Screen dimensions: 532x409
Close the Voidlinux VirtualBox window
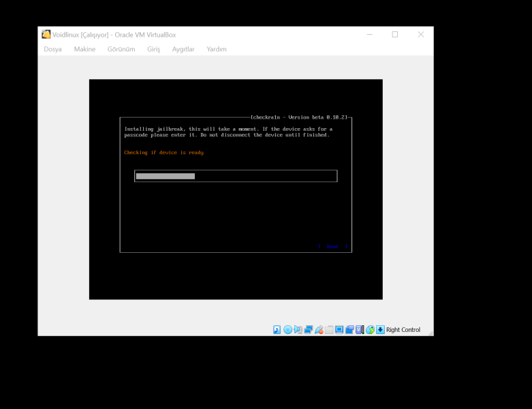[x=421, y=34]
